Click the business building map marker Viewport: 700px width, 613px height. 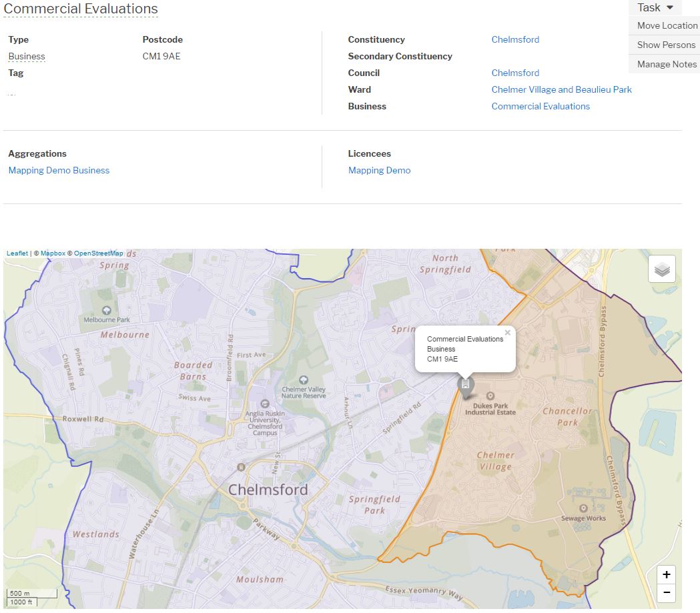tap(466, 388)
